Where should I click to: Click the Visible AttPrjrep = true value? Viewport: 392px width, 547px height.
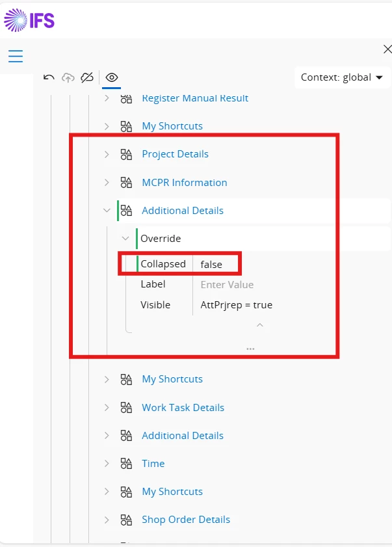click(236, 305)
